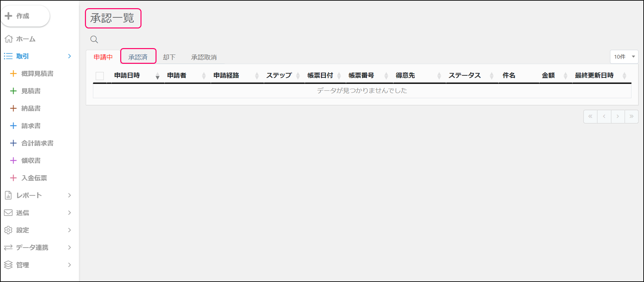Open the 承認取消 tab
The image size is (644, 282).
click(x=204, y=57)
